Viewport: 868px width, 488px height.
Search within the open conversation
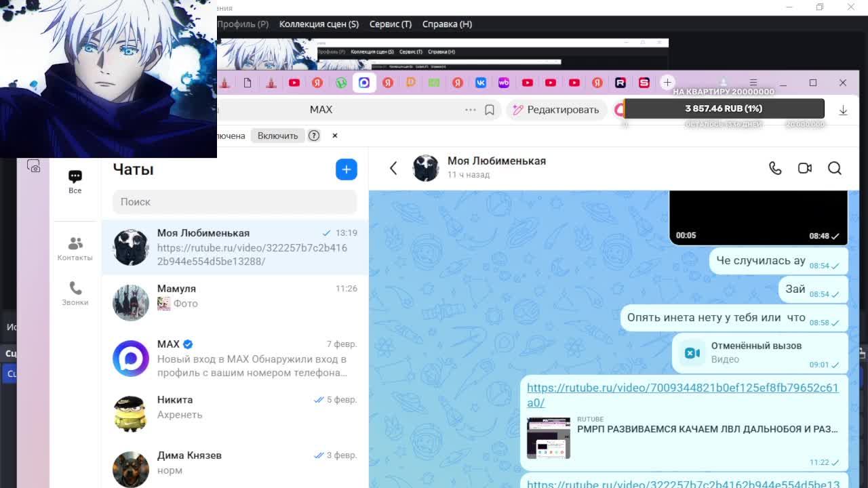(x=835, y=168)
